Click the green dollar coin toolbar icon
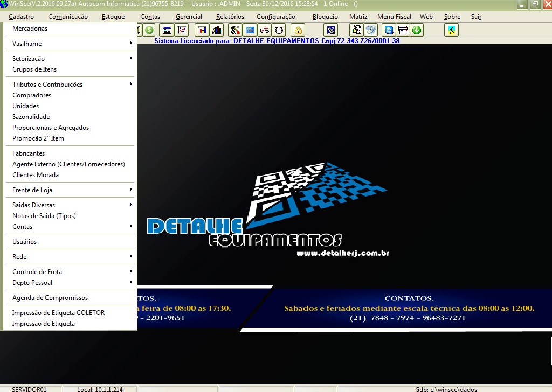This screenshot has height=392, width=552. point(149,30)
